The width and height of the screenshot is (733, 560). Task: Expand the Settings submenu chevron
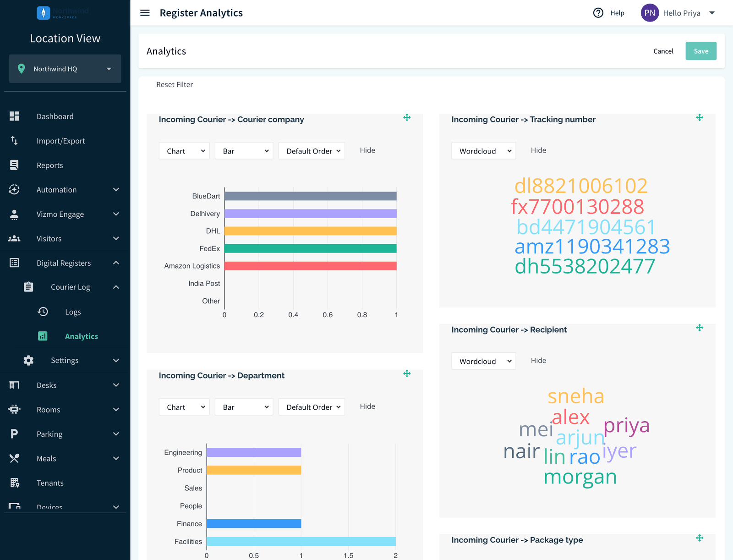[x=116, y=360]
